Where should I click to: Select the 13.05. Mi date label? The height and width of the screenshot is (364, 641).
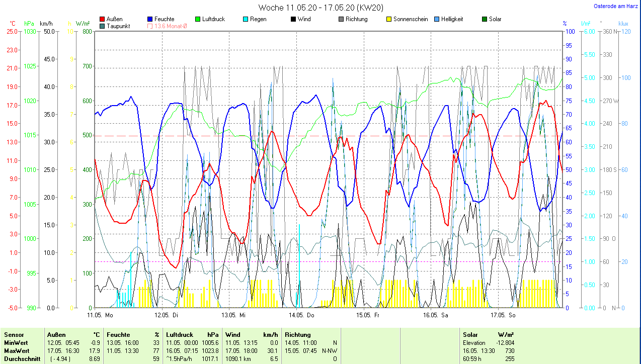[x=233, y=315]
